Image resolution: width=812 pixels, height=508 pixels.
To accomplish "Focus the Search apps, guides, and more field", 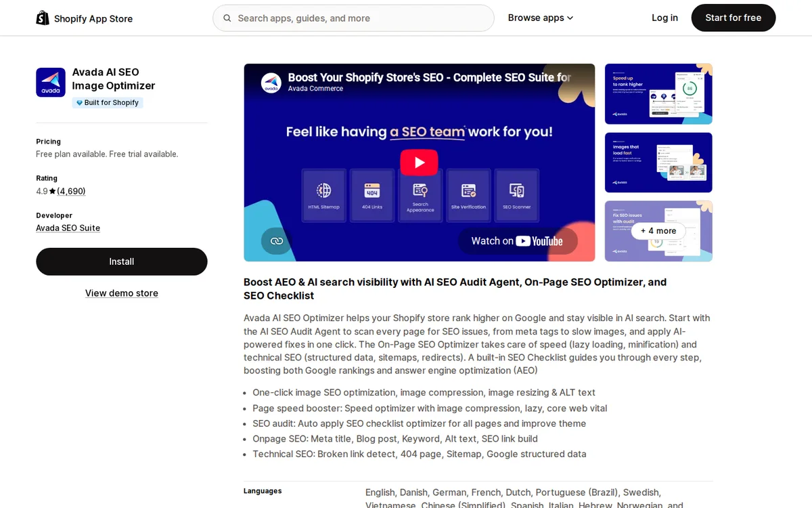I will (353, 18).
